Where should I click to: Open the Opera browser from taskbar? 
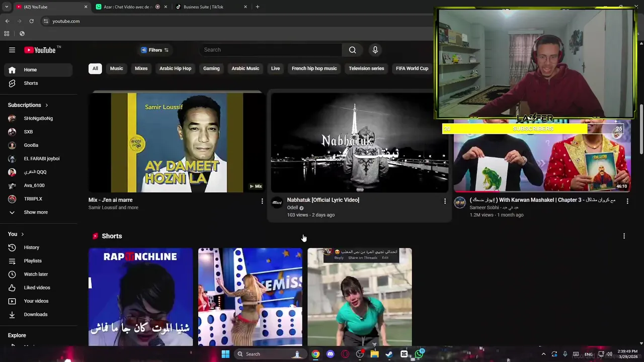point(345,354)
